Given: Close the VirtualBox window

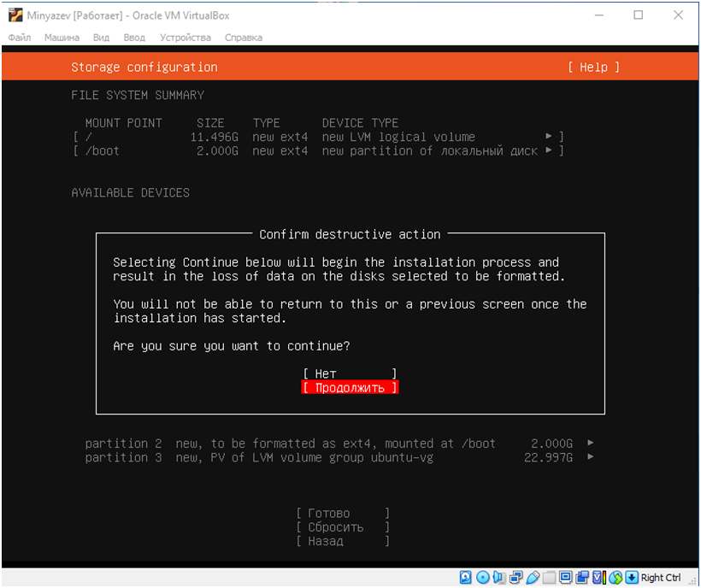Looking at the screenshot, I should click(x=678, y=15).
